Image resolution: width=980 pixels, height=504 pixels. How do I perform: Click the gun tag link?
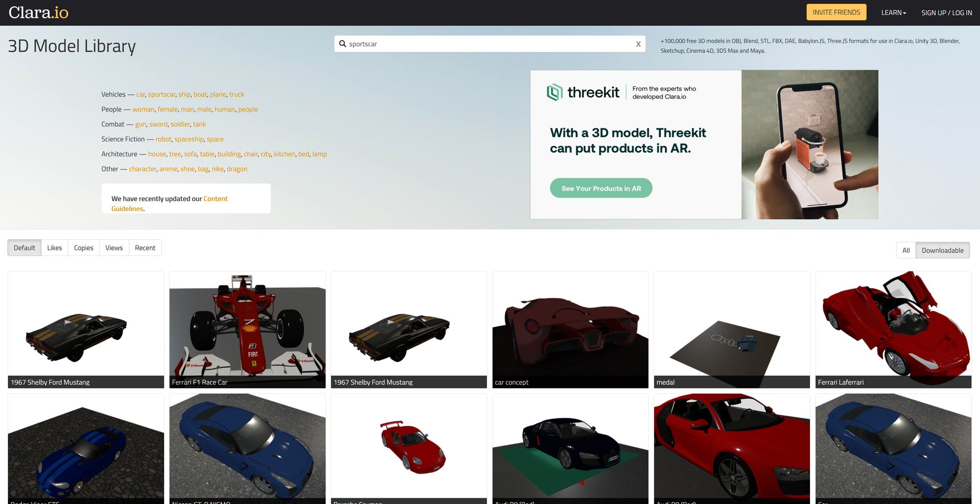[141, 124]
